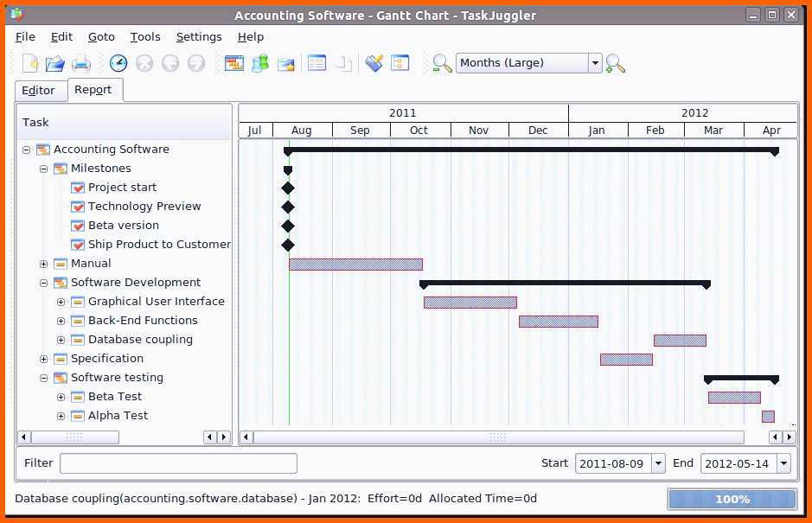This screenshot has width=812, height=523.
Task: Open the Goto menu
Action: pyautogui.click(x=101, y=37)
